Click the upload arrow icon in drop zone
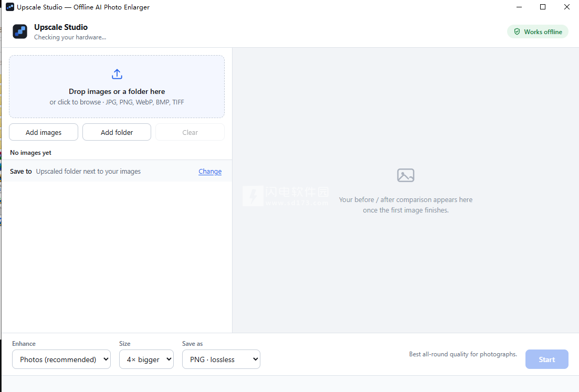579x392 pixels. point(117,74)
